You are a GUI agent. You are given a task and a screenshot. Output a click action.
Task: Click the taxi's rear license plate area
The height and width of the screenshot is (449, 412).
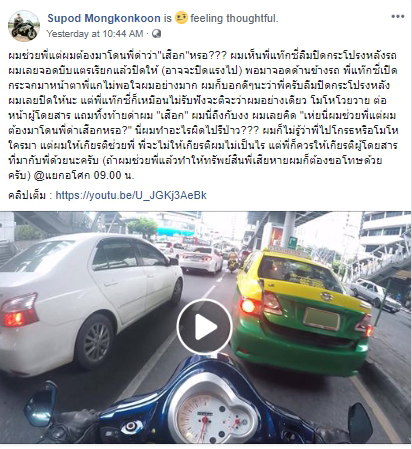[321, 319]
